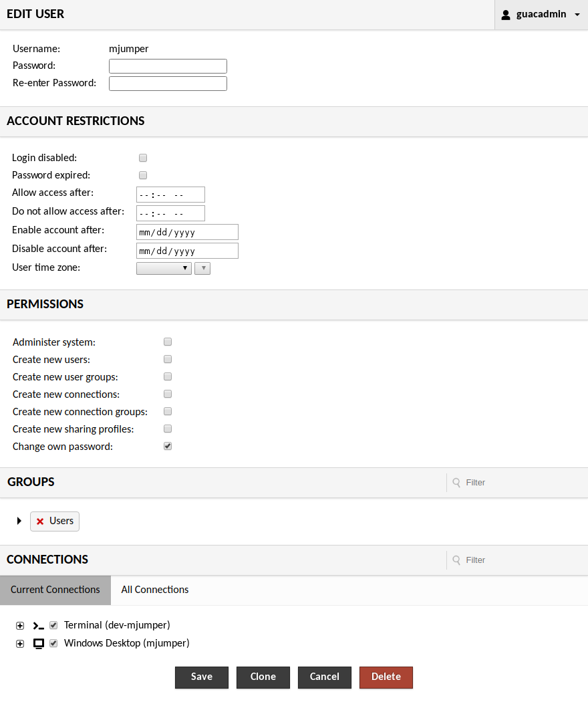Click the Terminal connection prompt icon
The image size is (588, 702).
[x=39, y=626]
